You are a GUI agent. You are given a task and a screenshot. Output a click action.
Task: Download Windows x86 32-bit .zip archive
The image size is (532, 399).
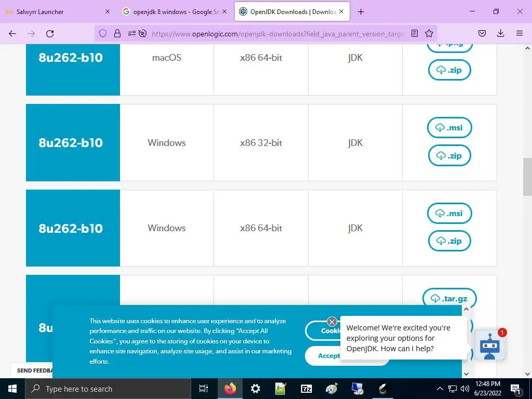(x=449, y=155)
